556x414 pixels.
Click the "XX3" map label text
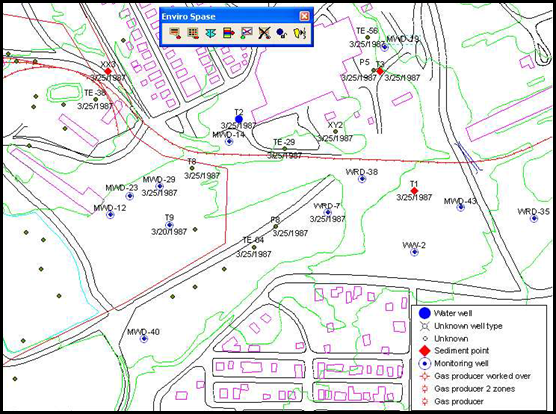click(x=108, y=65)
